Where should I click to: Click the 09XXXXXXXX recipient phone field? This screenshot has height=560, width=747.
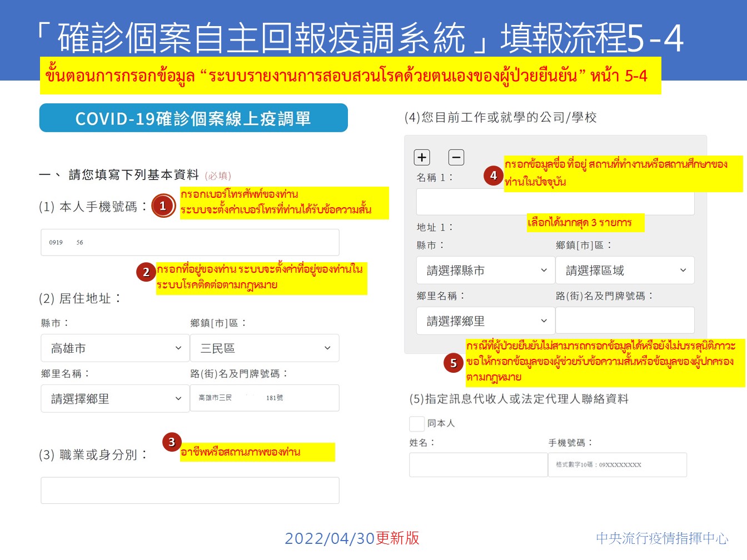617,465
